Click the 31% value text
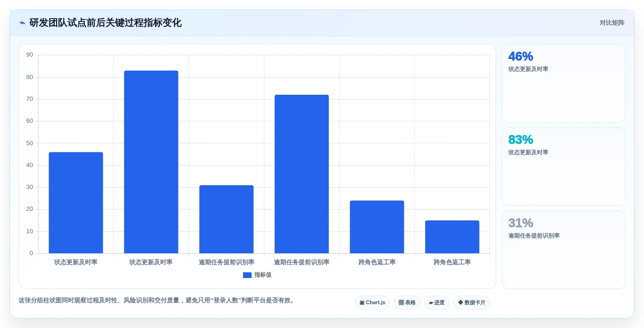644x328 pixels. (521, 223)
